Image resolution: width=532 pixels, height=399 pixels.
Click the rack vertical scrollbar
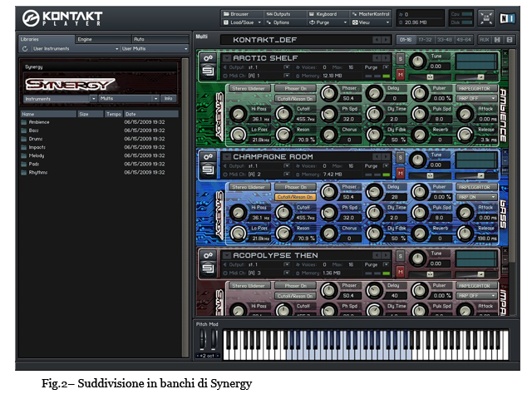tap(512, 156)
